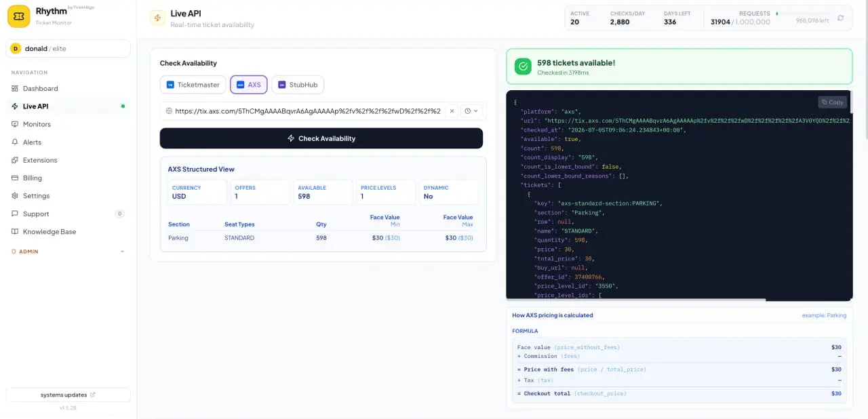Viewport: 868px width, 419px height.
Task: Click the Live API lightning icon in sidebar
Action: click(15, 106)
